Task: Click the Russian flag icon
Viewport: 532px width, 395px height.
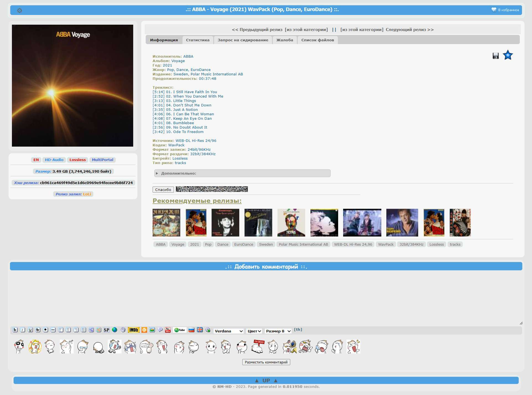Action: tap(191, 330)
